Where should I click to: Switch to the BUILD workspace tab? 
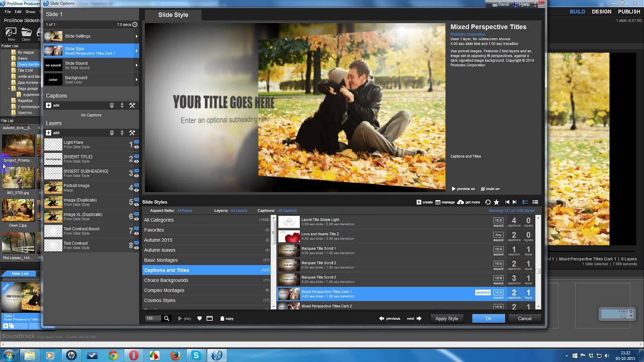(x=577, y=12)
